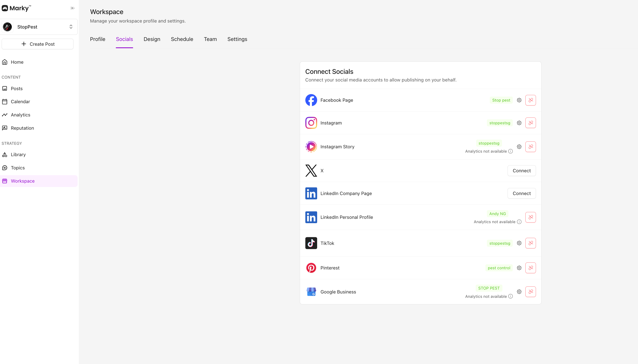The height and width of the screenshot is (364, 638).
Task: Click the 'Stop pest' Facebook badge
Action: pos(501,100)
